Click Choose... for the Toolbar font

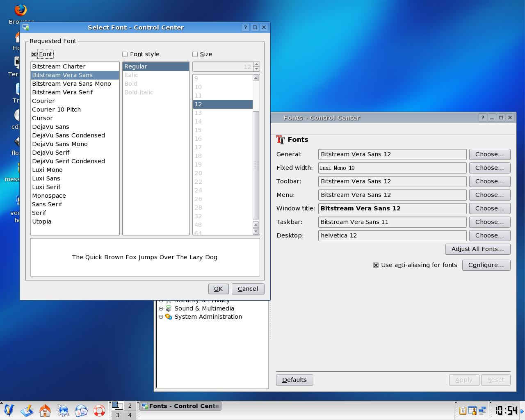[x=490, y=181]
